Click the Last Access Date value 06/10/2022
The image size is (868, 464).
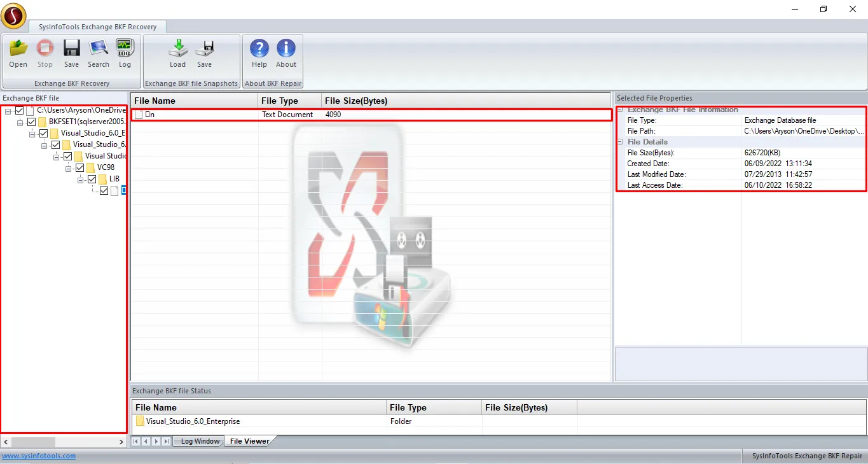[778, 185]
